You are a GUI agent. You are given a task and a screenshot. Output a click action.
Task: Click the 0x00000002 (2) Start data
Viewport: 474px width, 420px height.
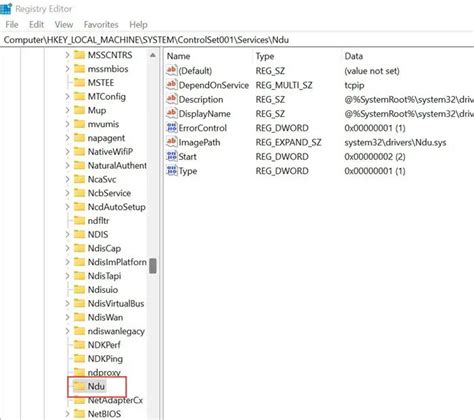pos(375,157)
